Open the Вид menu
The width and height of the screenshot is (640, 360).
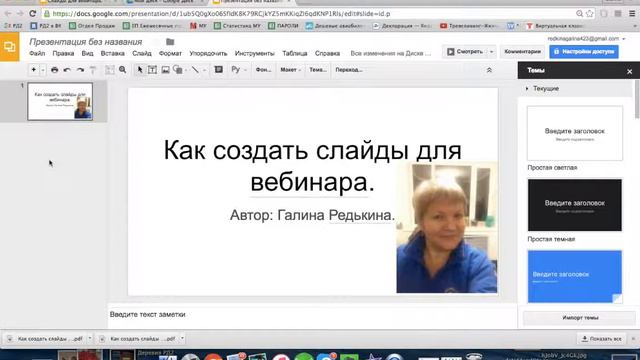pos(87,53)
